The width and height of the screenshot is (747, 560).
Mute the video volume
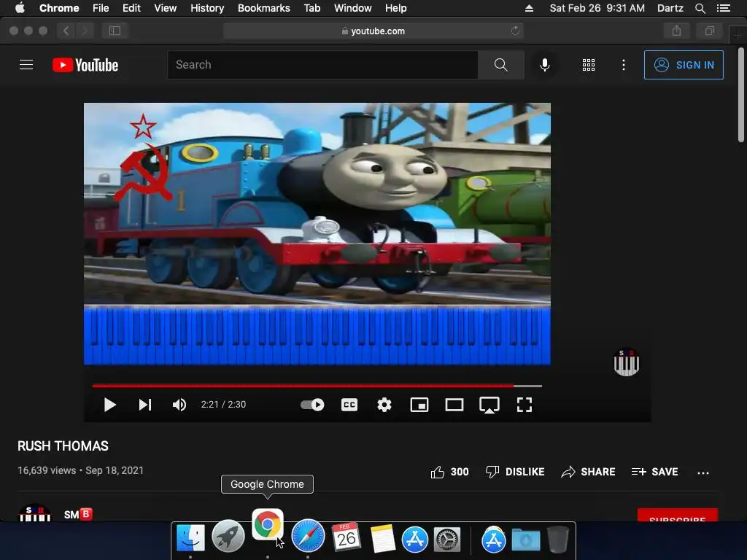pos(179,405)
